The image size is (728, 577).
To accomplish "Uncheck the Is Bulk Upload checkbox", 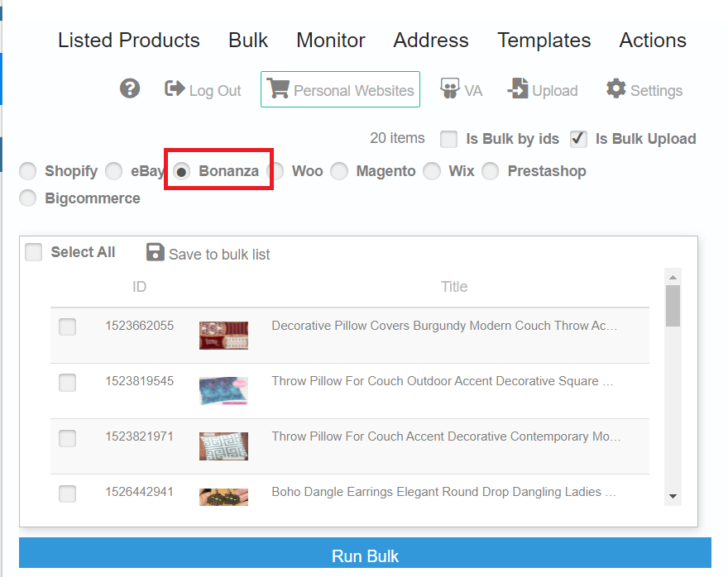I will (578, 139).
